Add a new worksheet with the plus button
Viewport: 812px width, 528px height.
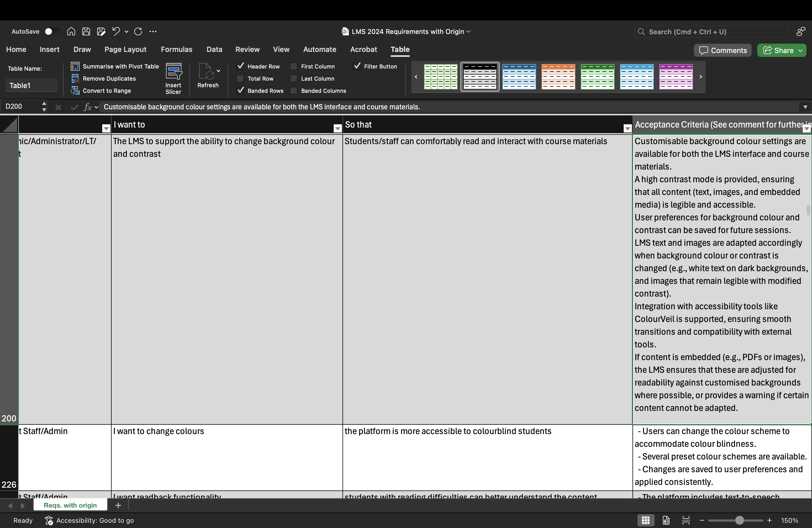[x=118, y=505]
